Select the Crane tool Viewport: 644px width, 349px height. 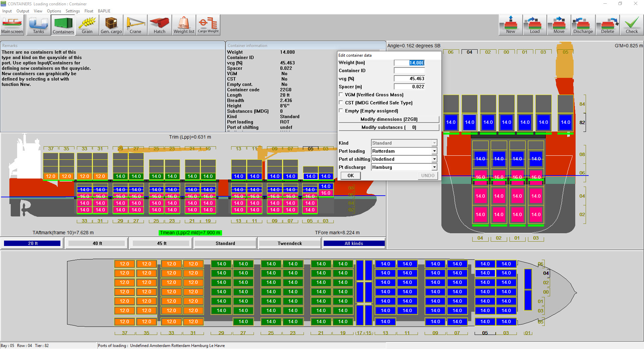coord(135,24)
